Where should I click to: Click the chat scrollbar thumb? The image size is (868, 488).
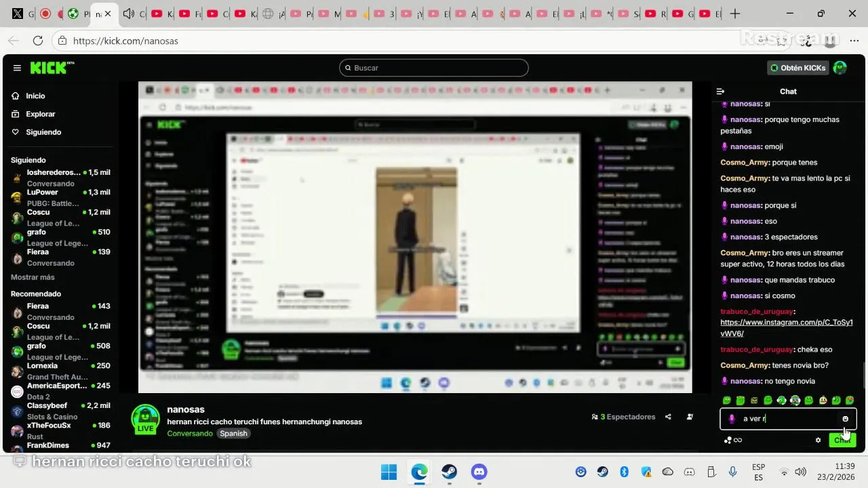click(864, 376)
